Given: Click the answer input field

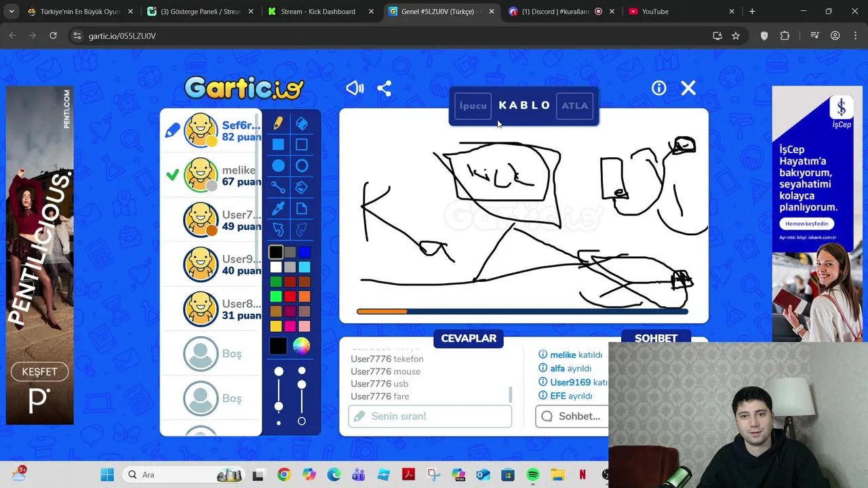Looking at the screenshot, I should click(x=430, y=416).
